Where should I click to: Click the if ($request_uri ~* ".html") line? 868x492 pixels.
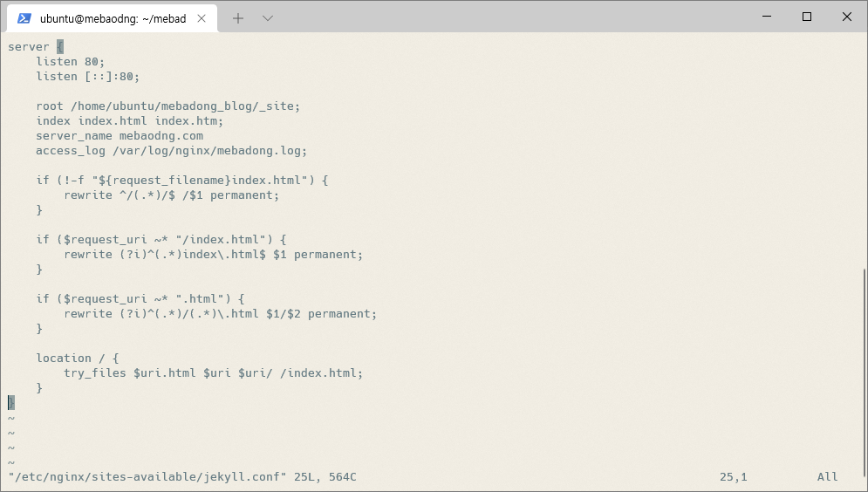pos(140,299)
